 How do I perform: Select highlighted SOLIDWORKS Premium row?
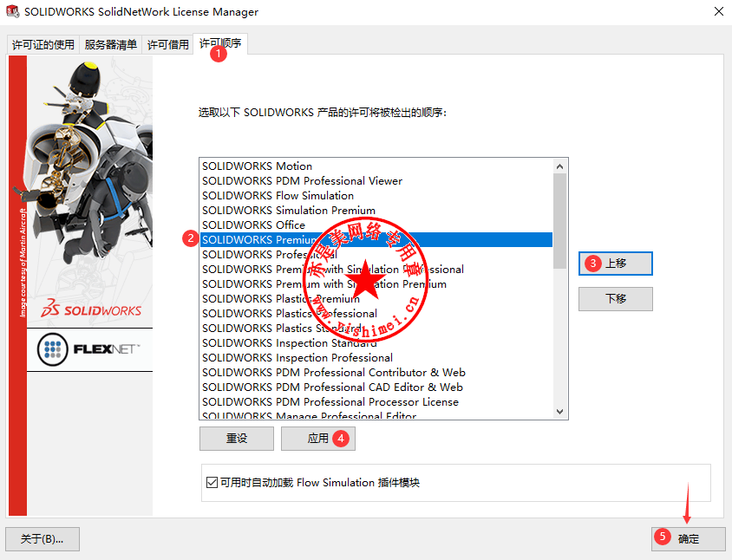pos(376,240)
